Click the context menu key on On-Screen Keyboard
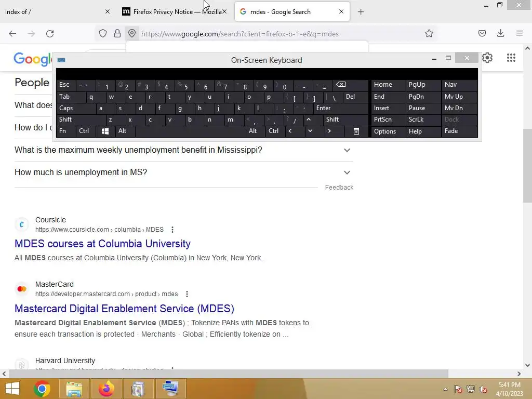 (356, 131)
